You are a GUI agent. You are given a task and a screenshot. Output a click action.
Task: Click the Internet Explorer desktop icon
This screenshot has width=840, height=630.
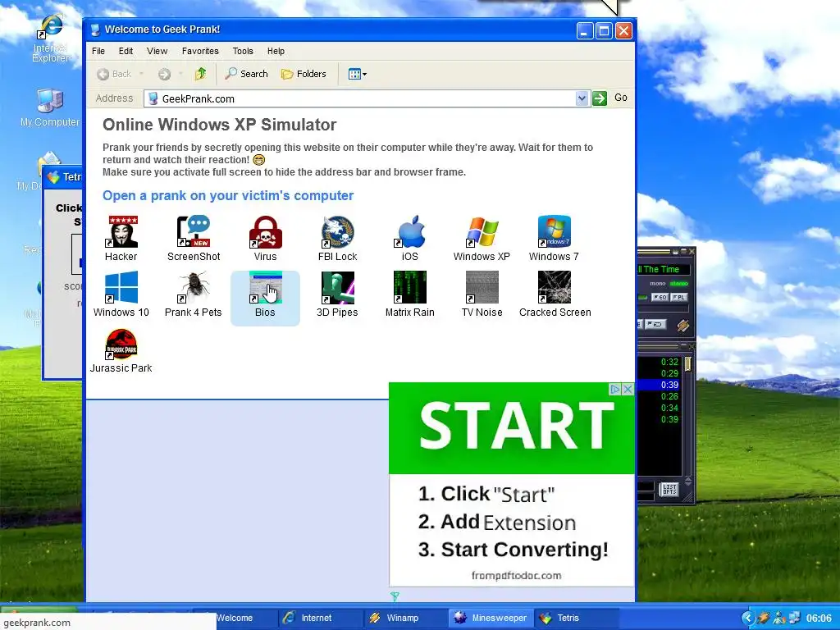tap(50, 39)
